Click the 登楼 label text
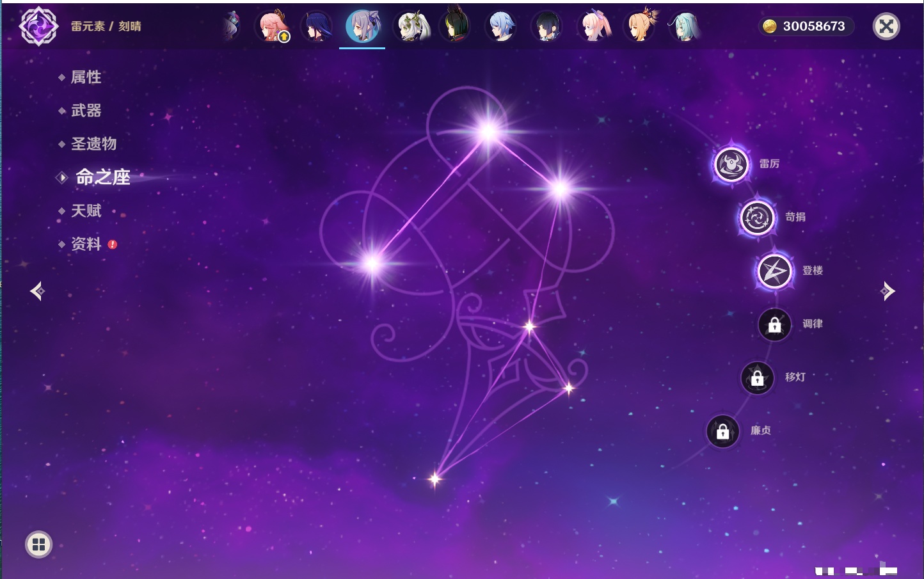This screenshot has height=579, width=924. click(813, 270)
